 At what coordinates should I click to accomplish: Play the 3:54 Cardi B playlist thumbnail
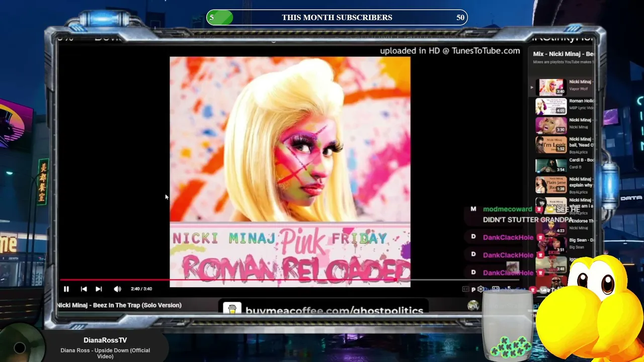pos(551,165)
